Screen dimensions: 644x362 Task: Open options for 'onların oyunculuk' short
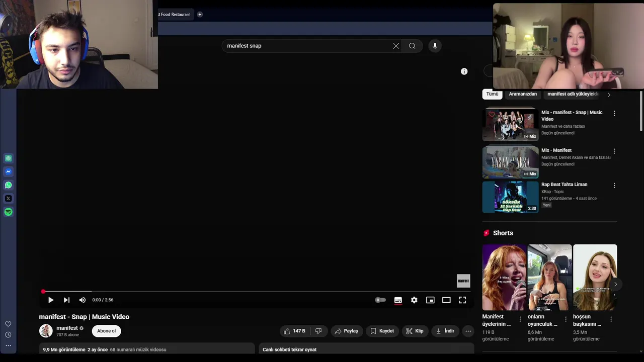pos(566,319)
